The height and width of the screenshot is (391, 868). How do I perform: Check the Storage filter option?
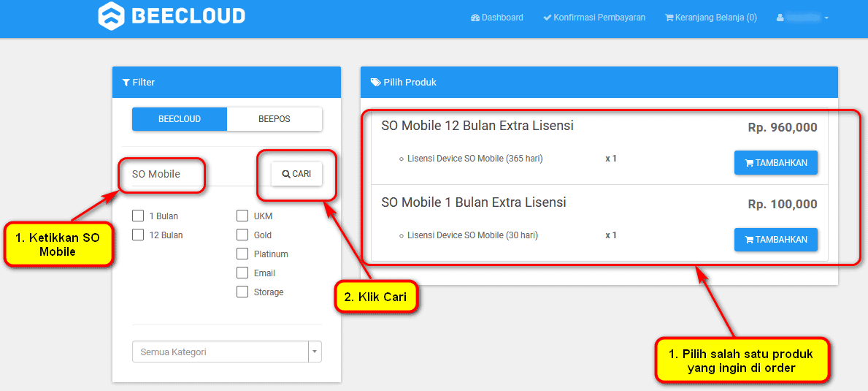tap(242, 292)
